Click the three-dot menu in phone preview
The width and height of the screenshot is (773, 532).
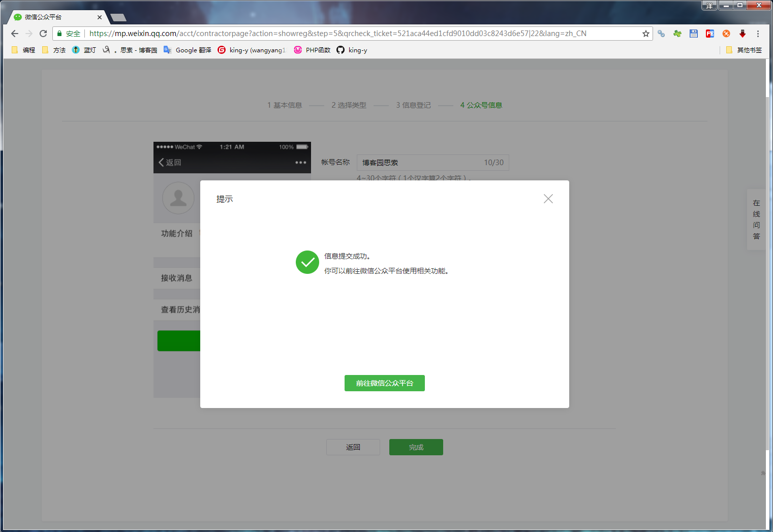click(x=301, y=163)
